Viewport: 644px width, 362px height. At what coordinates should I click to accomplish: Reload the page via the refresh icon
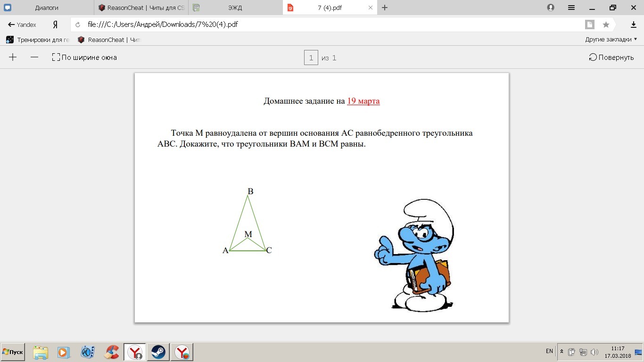[x=78, y=25]
